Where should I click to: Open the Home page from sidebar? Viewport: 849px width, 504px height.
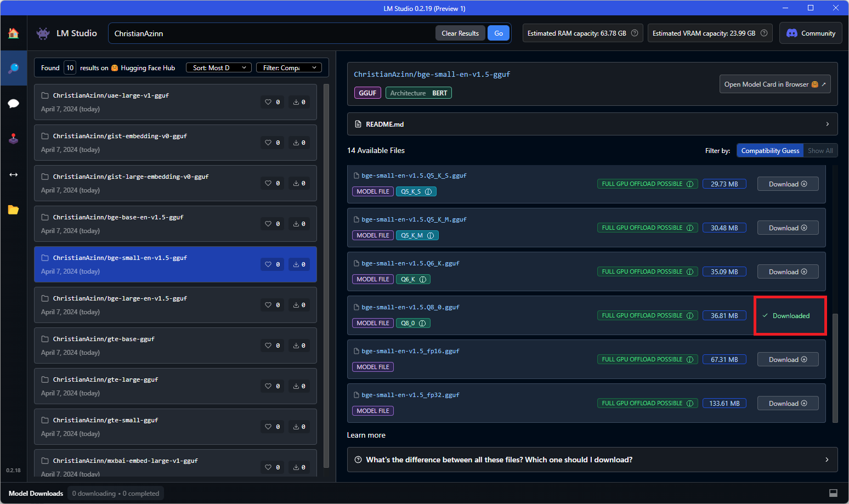pyautogui.click(x=13, y=33)
